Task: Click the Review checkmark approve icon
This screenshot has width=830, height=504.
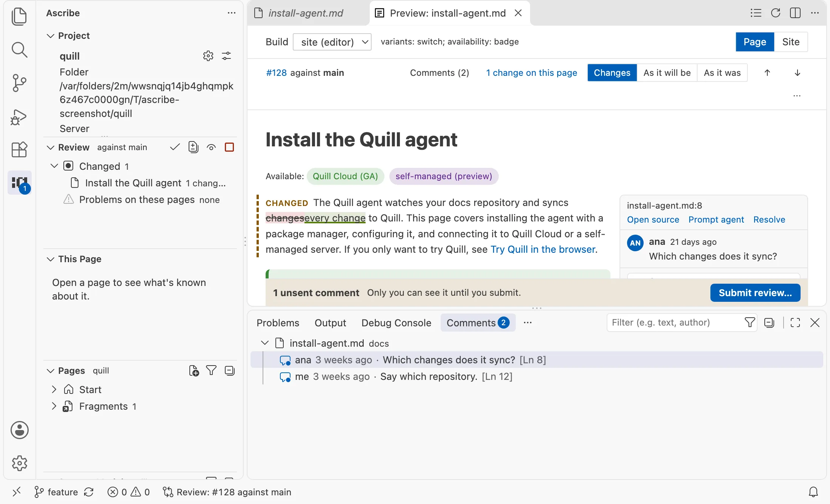Action: click(x=175, y=147)
